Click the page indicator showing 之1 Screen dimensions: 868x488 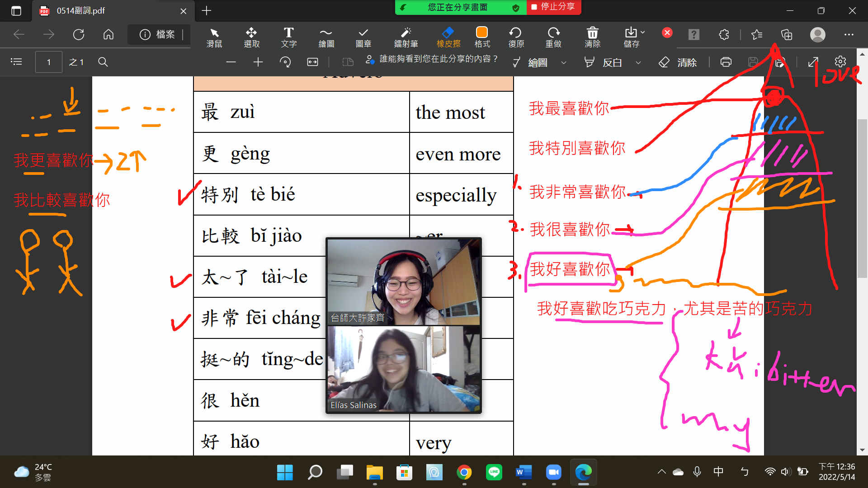77,62
